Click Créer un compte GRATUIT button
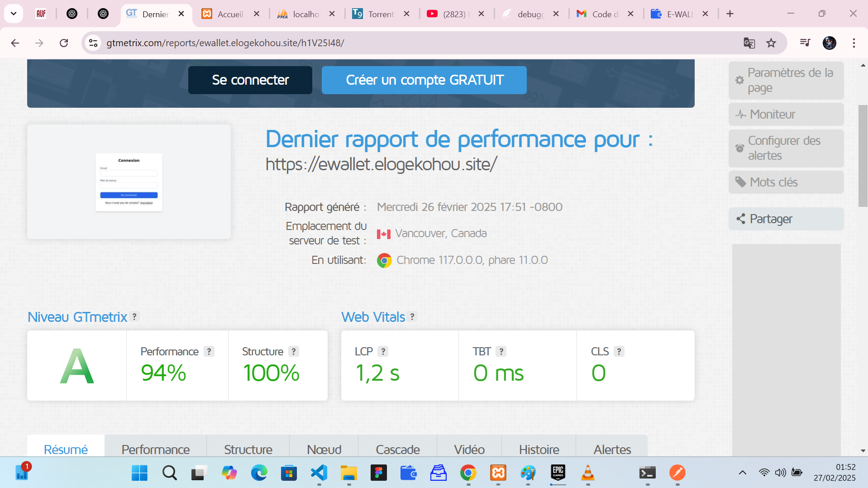This screenshot has height=488, width=868. (x=424, y=80)
